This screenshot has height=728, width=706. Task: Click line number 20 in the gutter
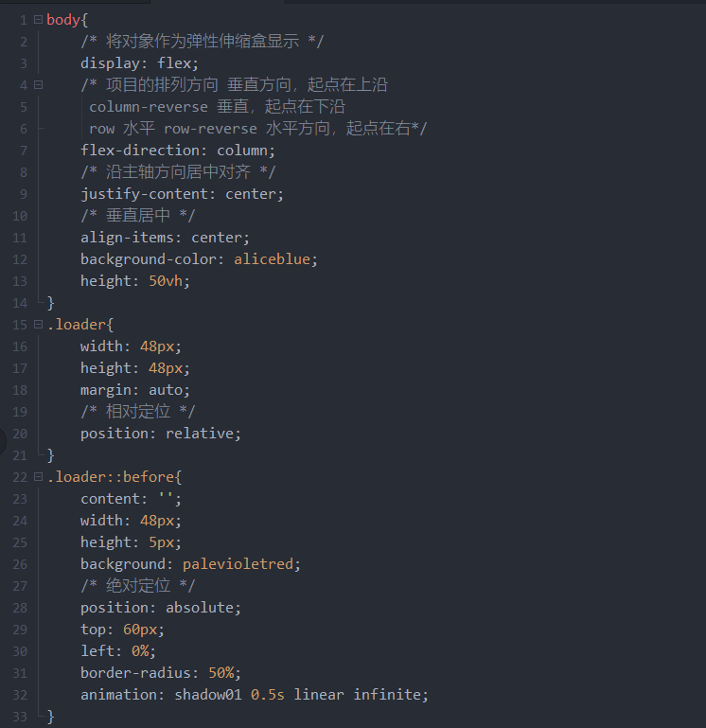[20, 434]
